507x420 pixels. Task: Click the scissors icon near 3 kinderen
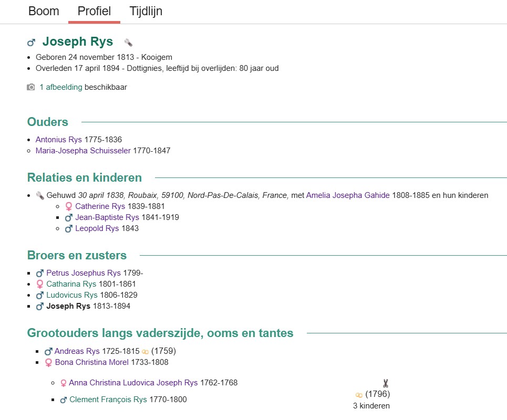(385, 383)
